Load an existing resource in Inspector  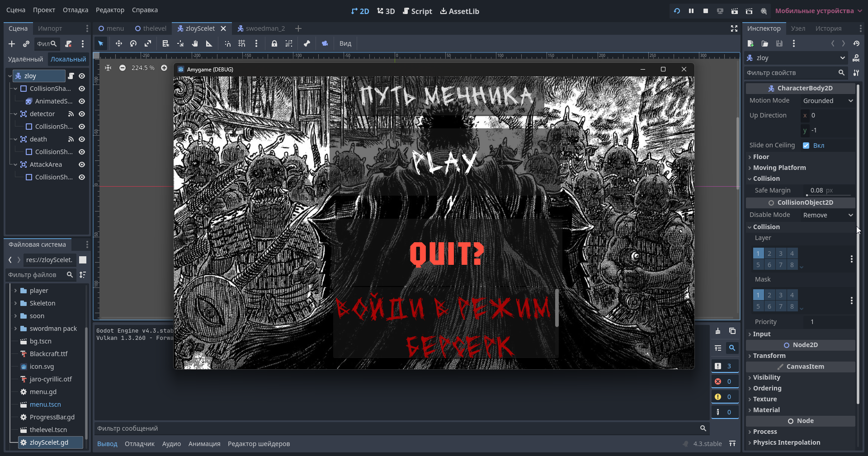click(765, 43)
